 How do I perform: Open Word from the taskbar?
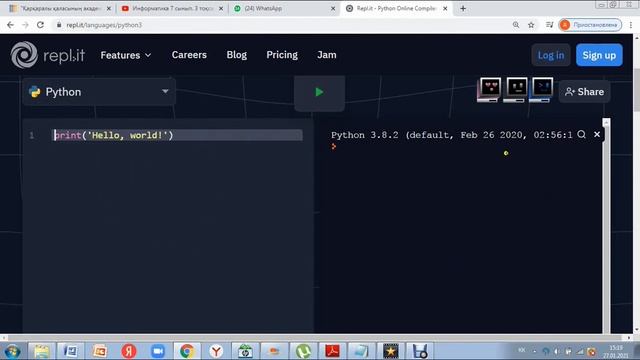click(x=71, y=351)
